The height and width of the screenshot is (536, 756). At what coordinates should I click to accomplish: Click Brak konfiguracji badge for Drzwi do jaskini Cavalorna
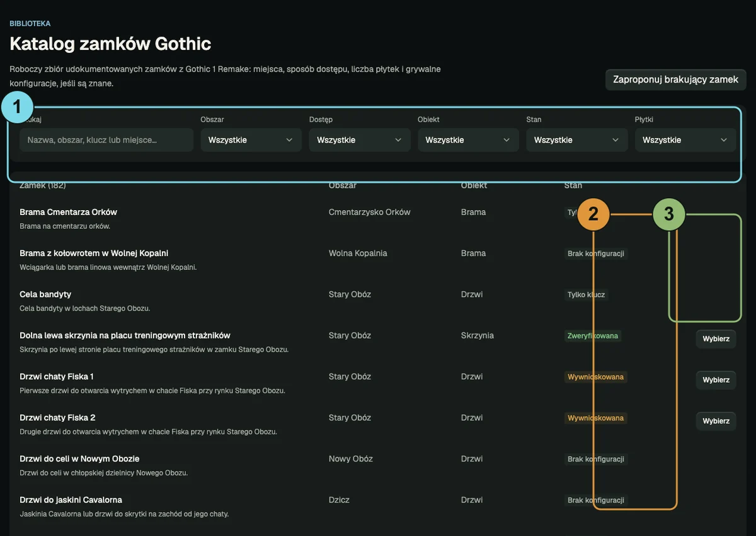(596, 500)
